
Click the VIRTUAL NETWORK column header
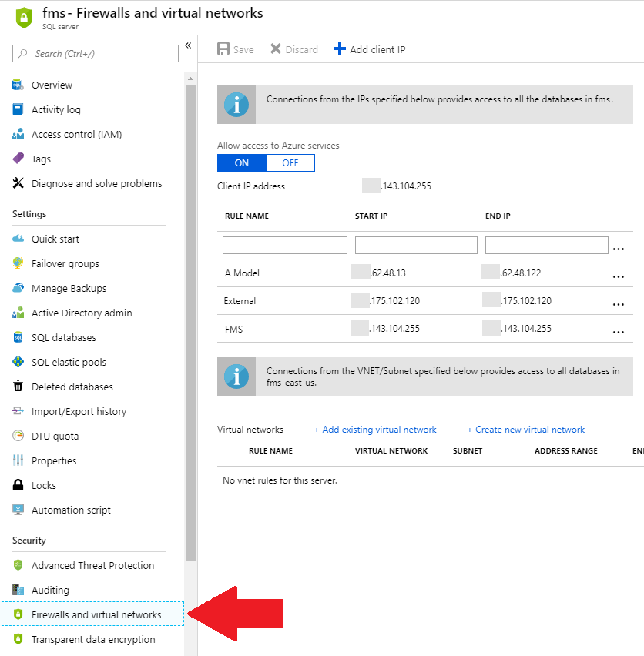click(391, 450)
